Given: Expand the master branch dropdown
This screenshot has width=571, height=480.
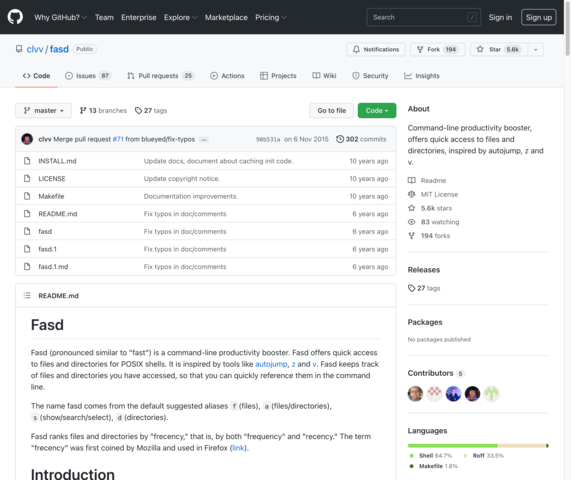Looking at the screenshot, I should (x=43, y=110).
